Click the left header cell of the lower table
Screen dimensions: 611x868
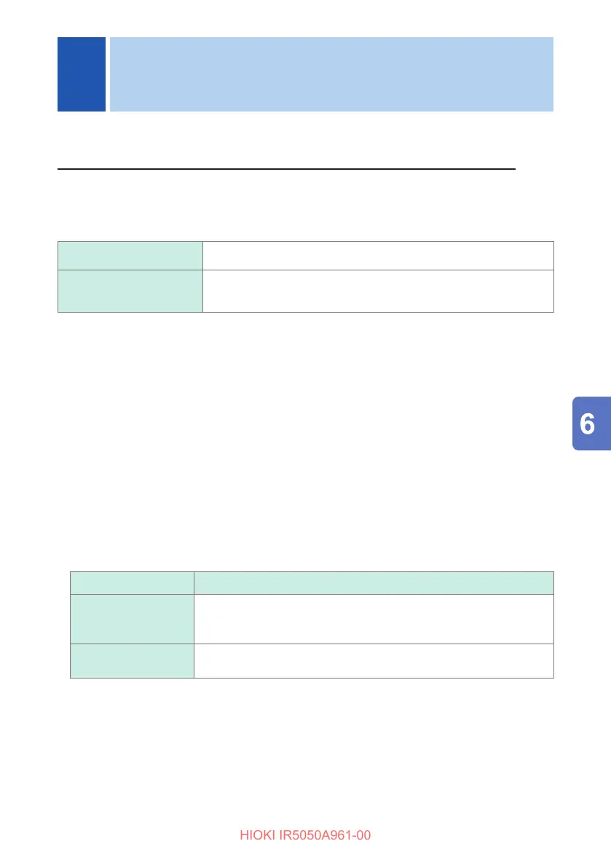(132, 583)
